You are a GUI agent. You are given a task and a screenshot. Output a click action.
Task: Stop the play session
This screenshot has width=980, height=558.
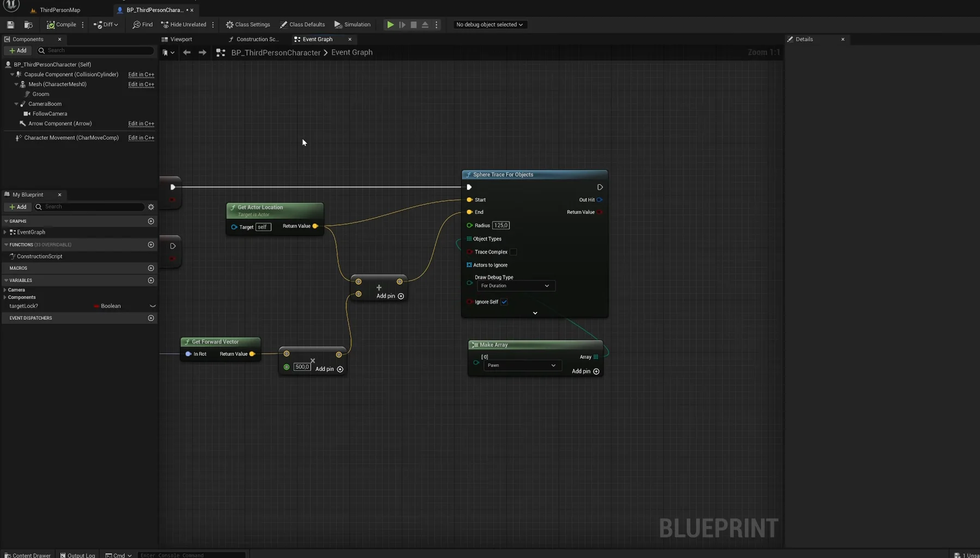point(414,25)
